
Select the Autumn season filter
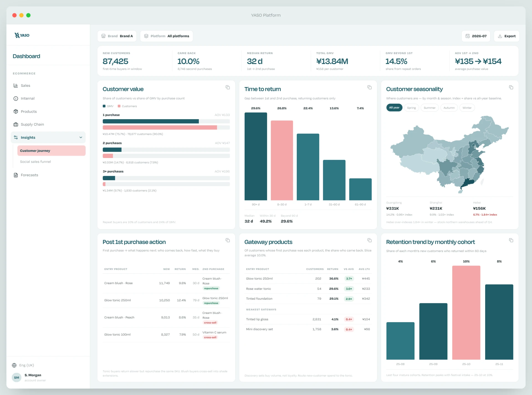(449, 108)
